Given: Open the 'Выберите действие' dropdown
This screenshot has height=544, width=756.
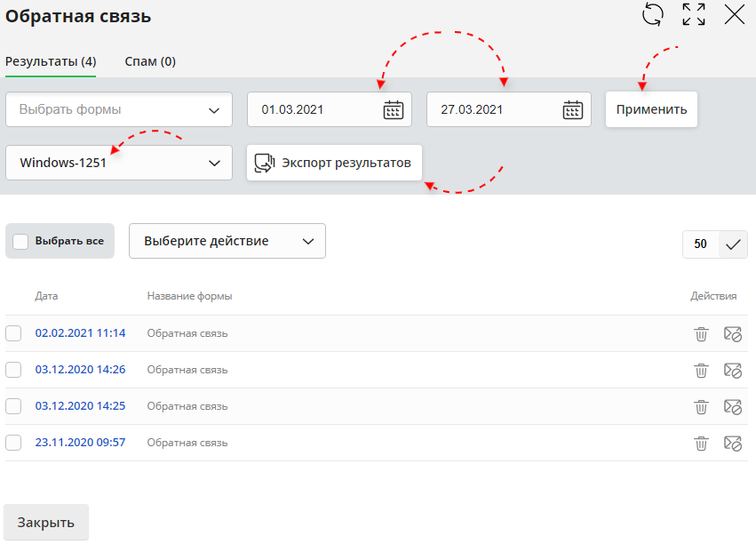Looking at the screenshot, I should pos(227,241).
